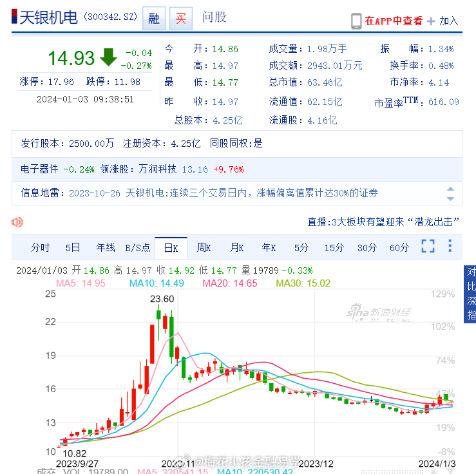
Task: Click the 换手率 0.48% value
Action: [x=441, y=66]
